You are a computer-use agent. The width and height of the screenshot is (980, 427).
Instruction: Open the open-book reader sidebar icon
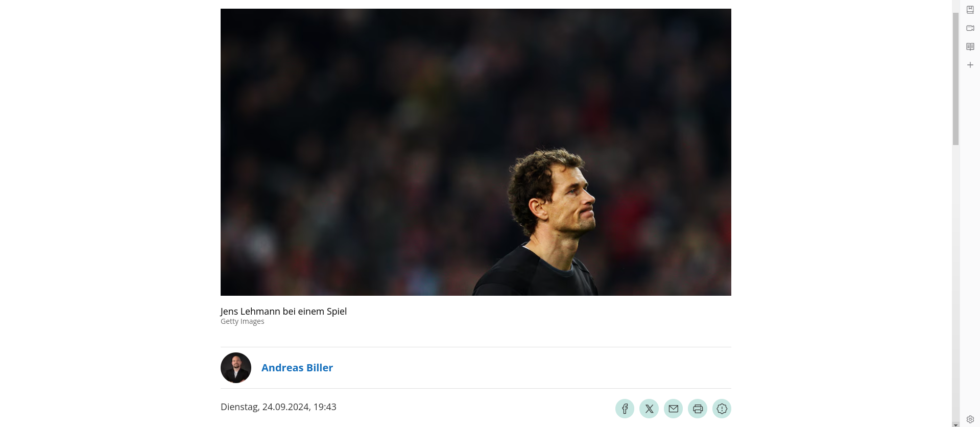[970, 46]
